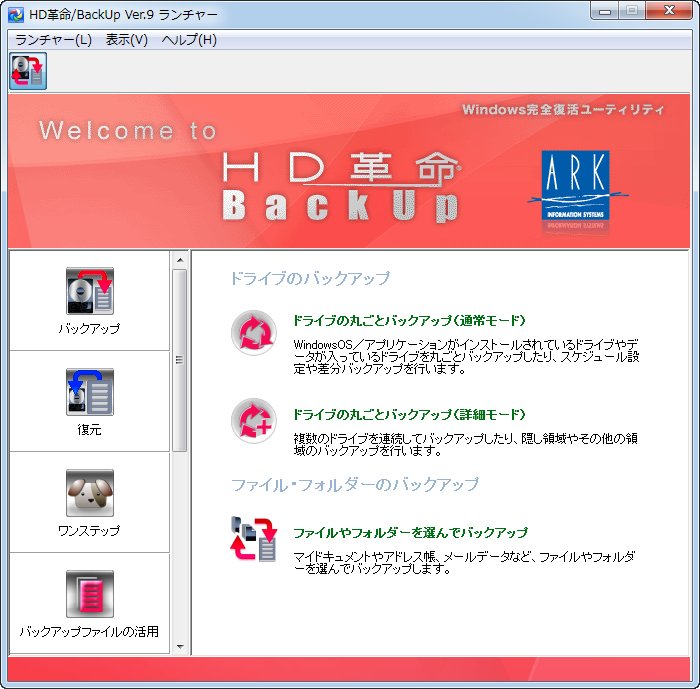Click the sidebar scroll up arrow

[x=180, y=260]
